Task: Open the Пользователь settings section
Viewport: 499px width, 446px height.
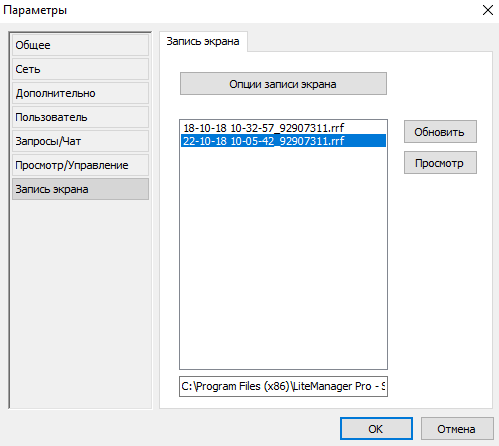Action: pos(80,117)
